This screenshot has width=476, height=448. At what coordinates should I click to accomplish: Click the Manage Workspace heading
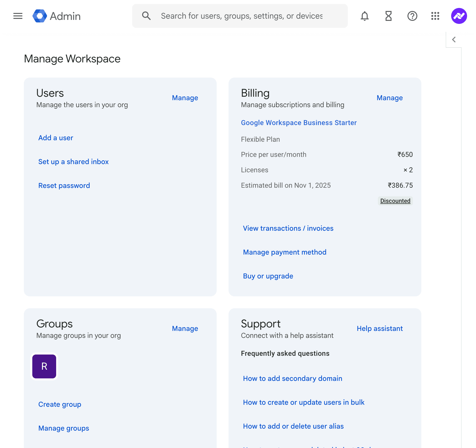pos(72,59)
